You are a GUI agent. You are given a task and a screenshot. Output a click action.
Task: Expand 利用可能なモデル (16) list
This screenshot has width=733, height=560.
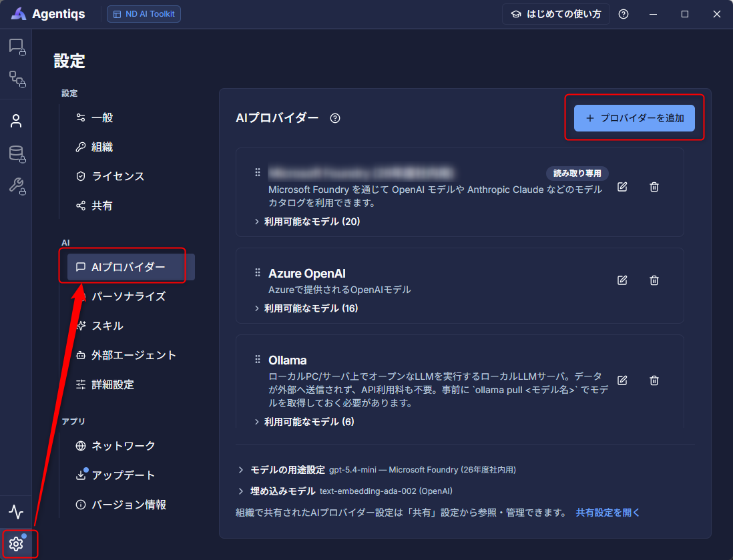point(306,308)
